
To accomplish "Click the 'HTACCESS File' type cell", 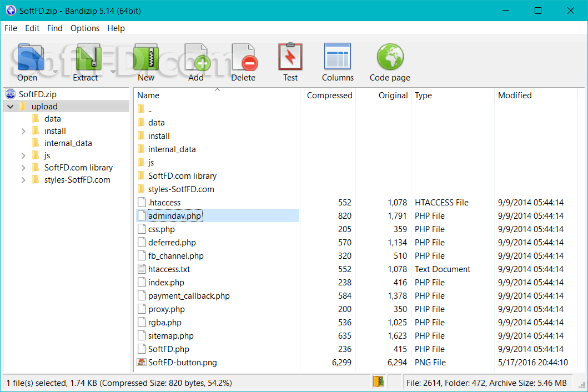I will [x=442, y=203].
